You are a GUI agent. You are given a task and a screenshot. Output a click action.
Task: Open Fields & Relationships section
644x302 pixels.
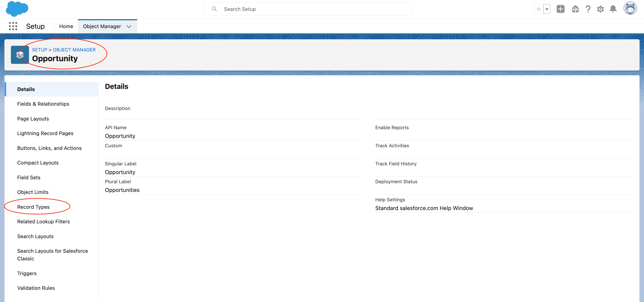coord(43,104)
